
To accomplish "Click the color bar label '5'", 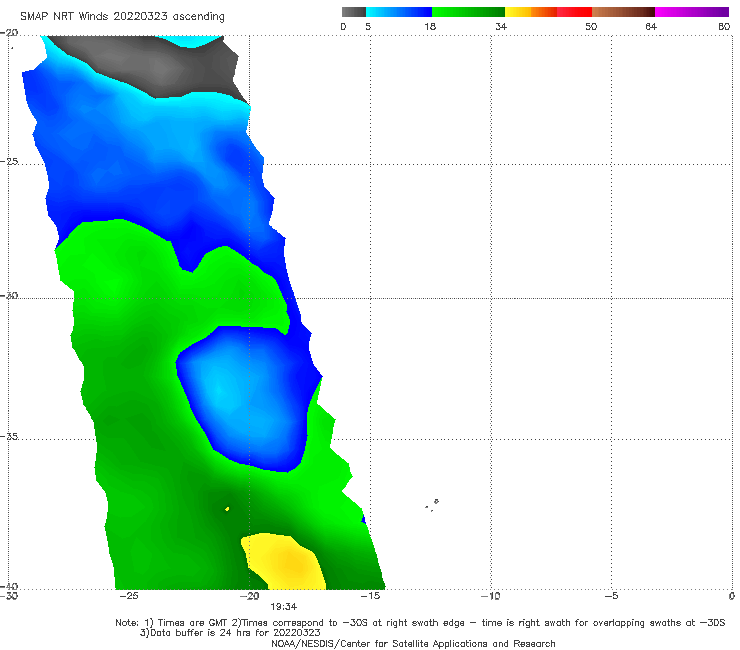I will (368, 27).
